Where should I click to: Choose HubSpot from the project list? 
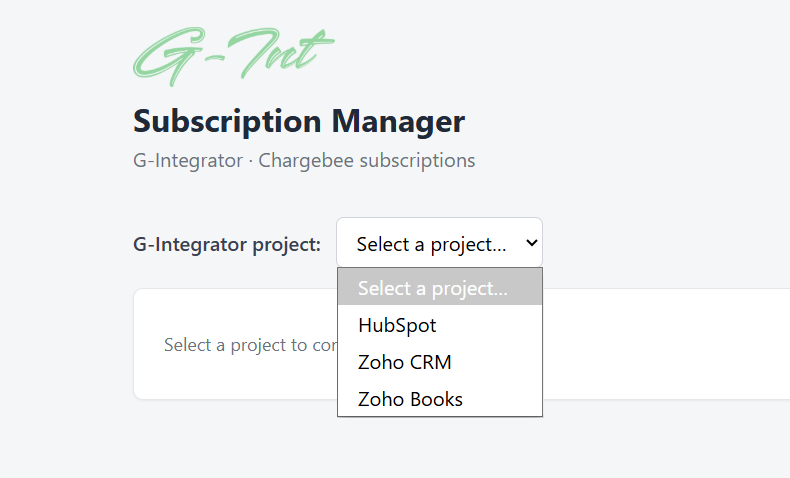440,325
